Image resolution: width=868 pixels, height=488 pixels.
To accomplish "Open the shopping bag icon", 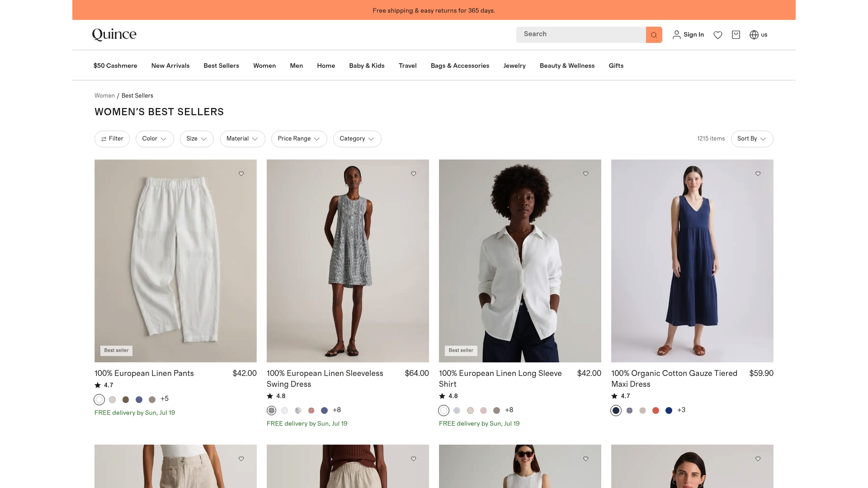I will (736, 35).
